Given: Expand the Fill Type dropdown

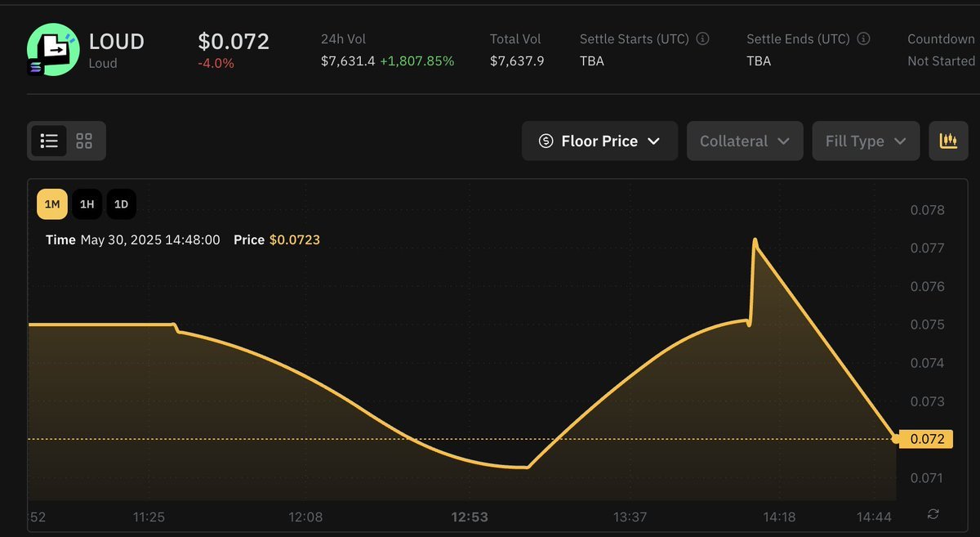Looking at the screenshot, I should 866,141.
